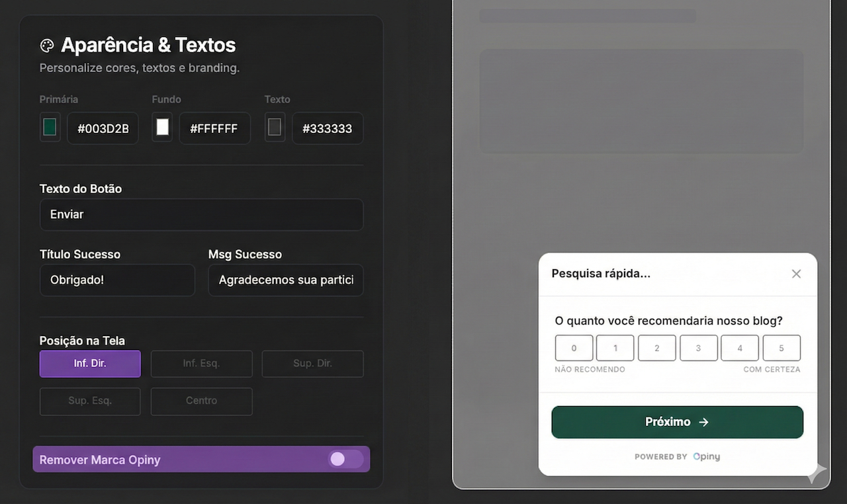Viewport: 847px width, 504px height.
Task: Open the Fundo white color swatch
Action: 162,128
